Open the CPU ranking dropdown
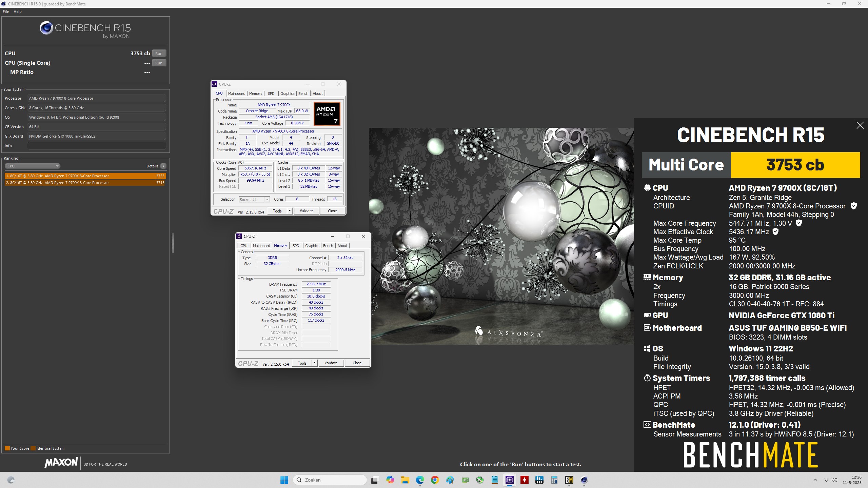 (33, 166)
